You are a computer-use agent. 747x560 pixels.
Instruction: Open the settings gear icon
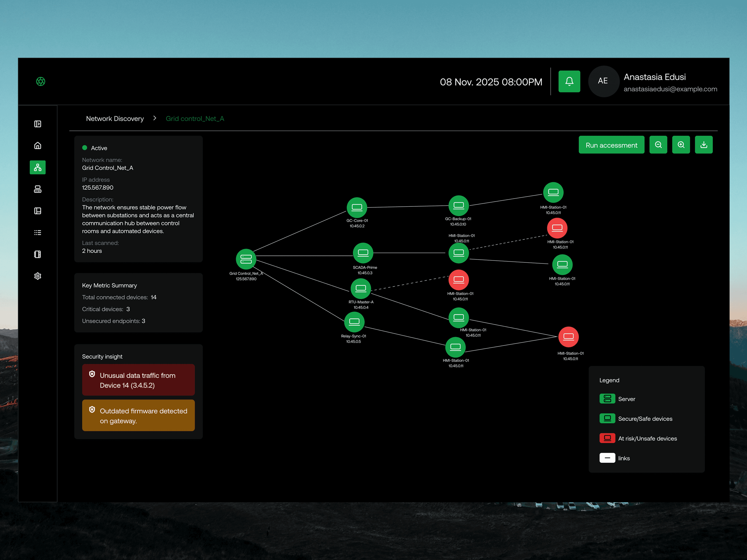click(38, 276)
